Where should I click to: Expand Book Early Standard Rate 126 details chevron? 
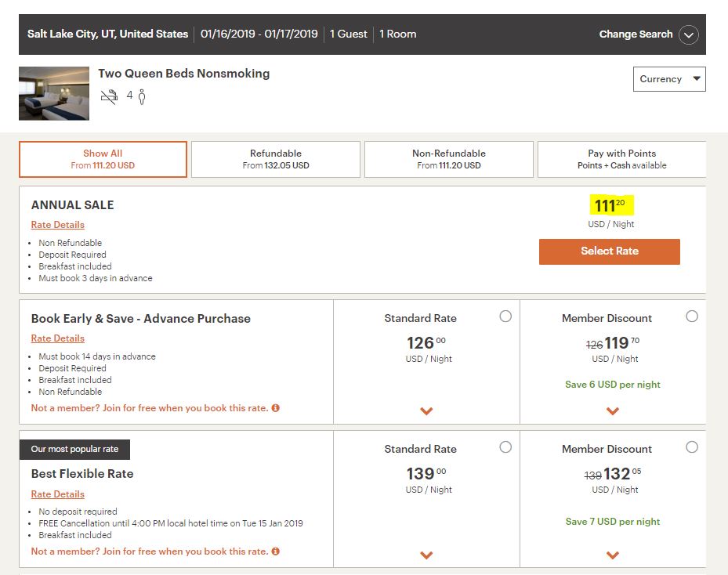click(x=426, y=410)
